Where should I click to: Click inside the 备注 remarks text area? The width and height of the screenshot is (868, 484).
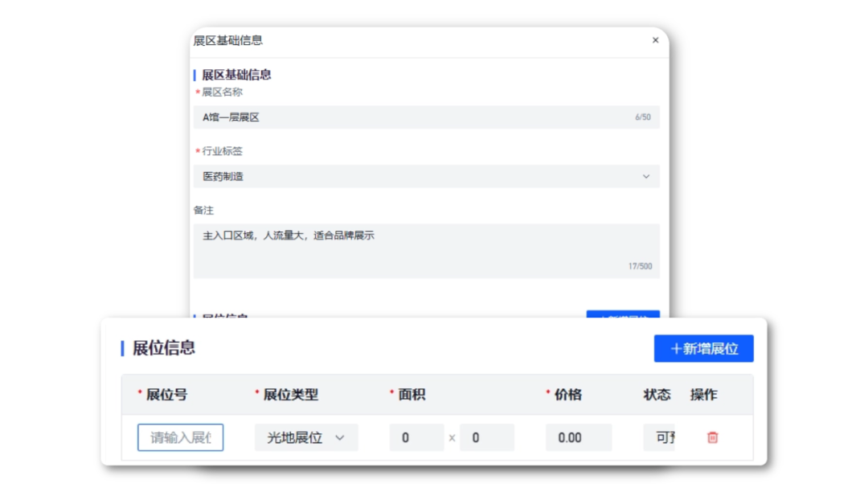coord(426,241)
